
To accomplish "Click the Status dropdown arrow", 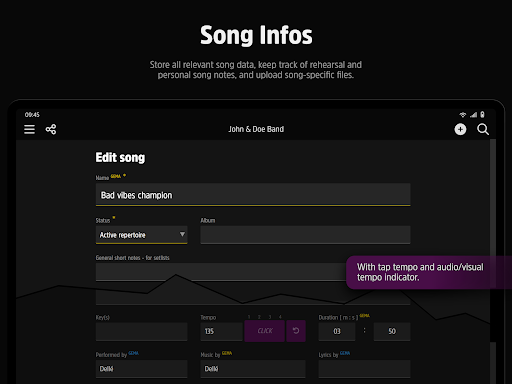I will tap(182, 234).
